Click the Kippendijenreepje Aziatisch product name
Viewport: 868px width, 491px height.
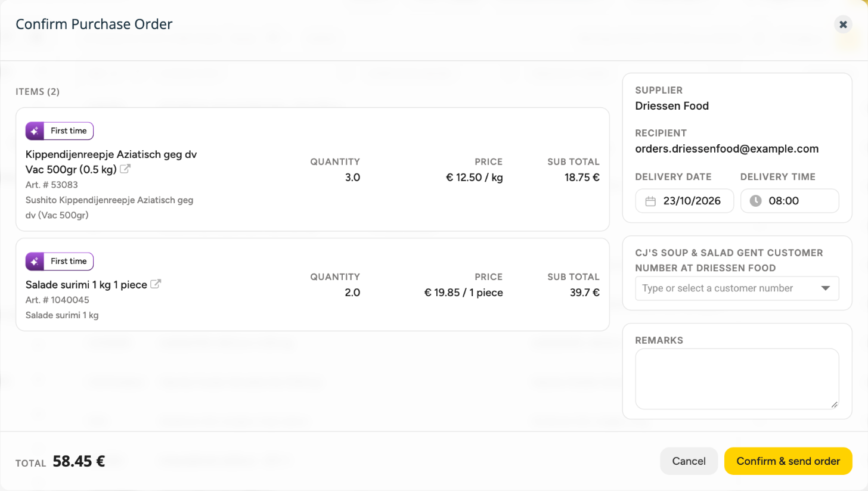tap(111, 161)
